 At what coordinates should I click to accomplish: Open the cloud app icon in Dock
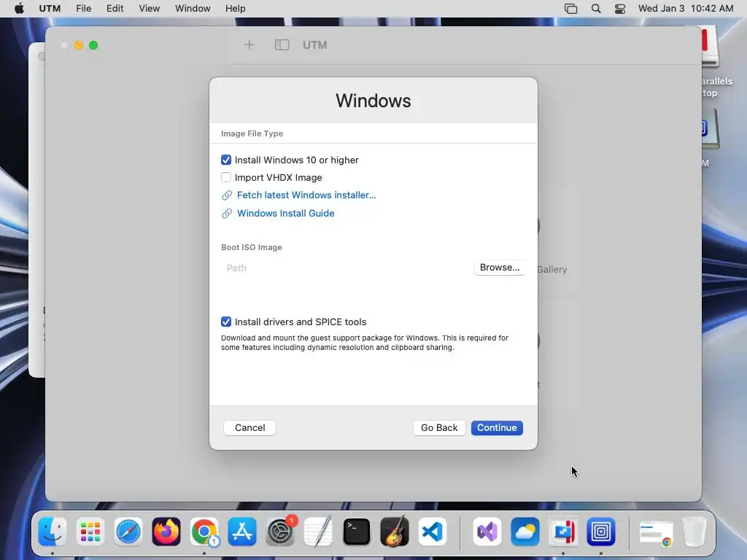tap(525, 532)
